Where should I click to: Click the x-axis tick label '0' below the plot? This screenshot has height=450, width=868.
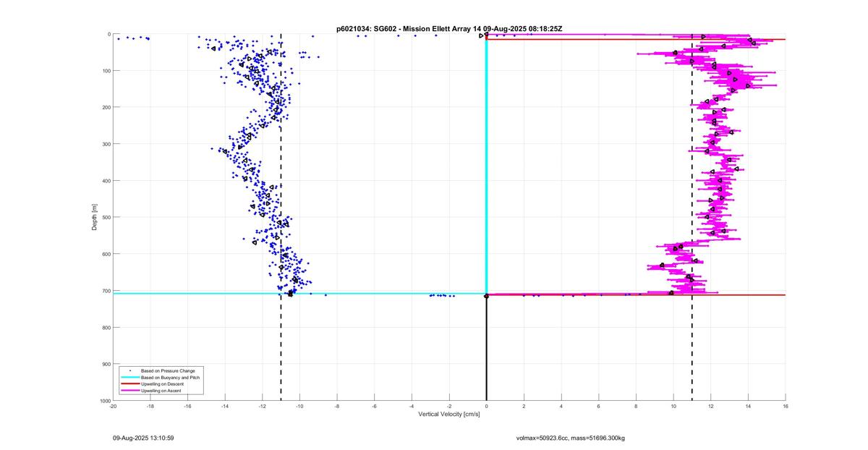pos(486,407)
